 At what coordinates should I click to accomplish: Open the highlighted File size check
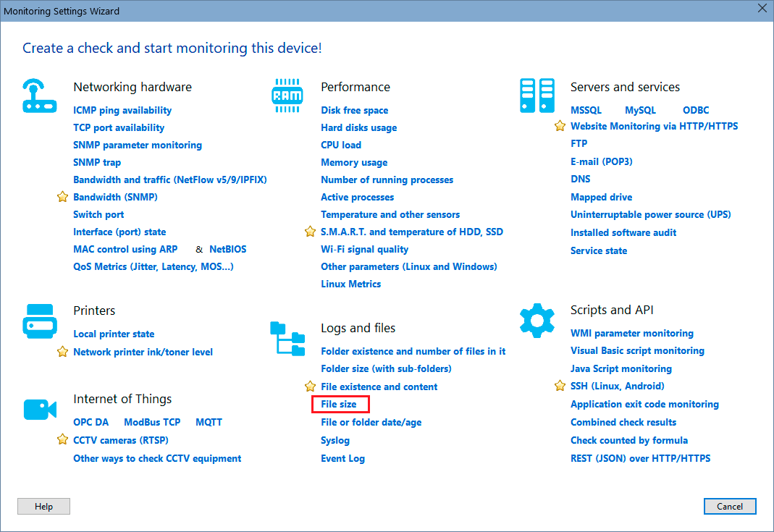[x=340, y=404]
